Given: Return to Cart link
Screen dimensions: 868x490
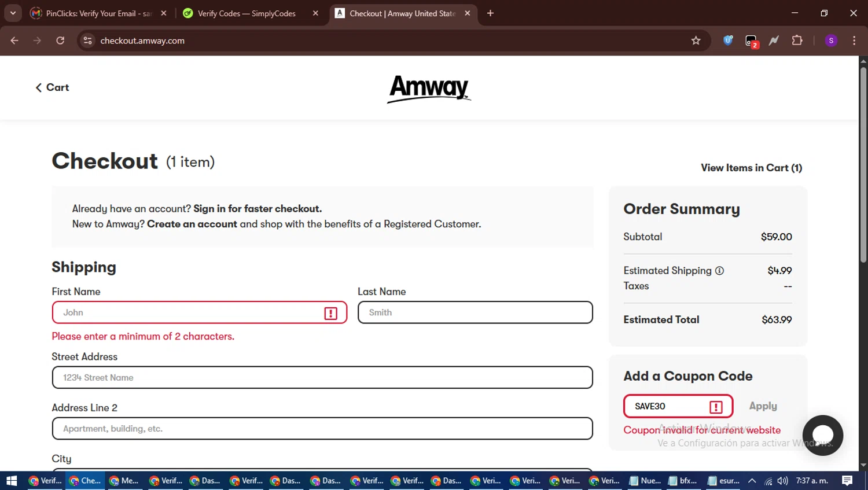Looking at the screenshot, I should click(x=52, y=87).
